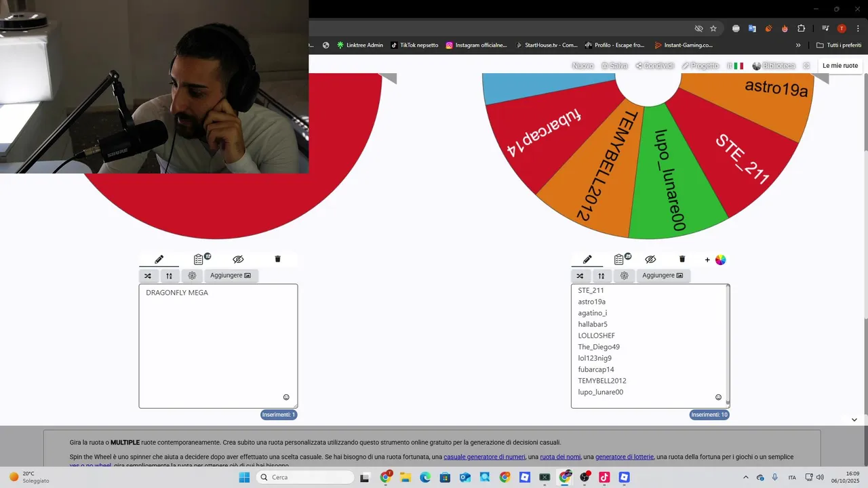Bookmark this page with the star icon
Image resolution: width=868 pixels, height=488 pixels.
click(x=713, y=28)
